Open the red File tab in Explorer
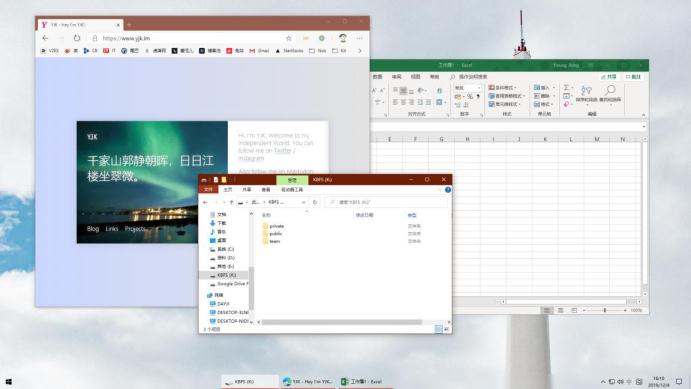This screenshot has height=389, width=691. pos(208,189)
